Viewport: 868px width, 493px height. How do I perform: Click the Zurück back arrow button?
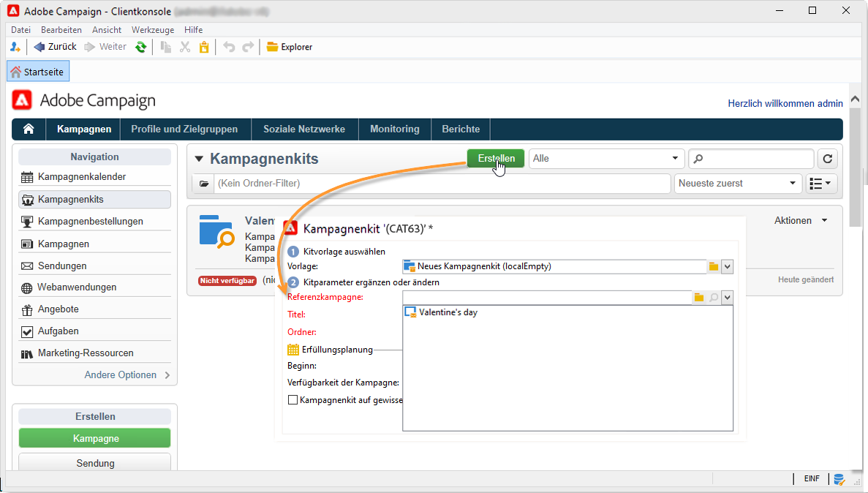(55, 47)
